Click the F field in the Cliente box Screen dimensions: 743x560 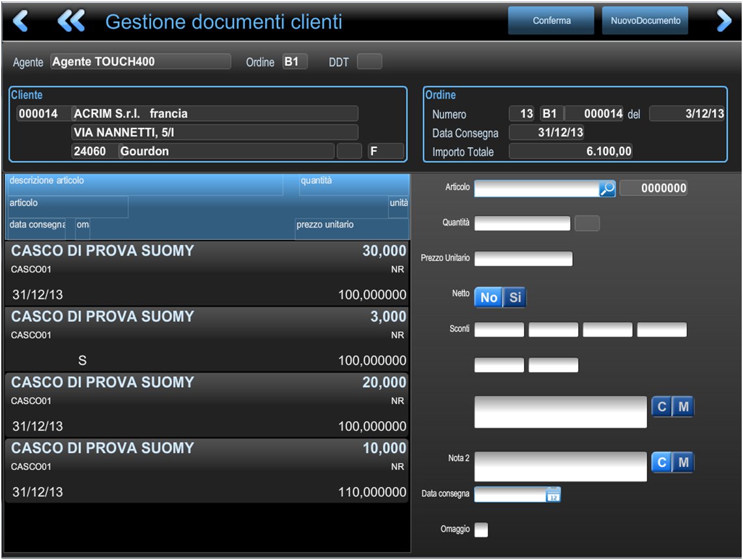[x=386, y=151]
